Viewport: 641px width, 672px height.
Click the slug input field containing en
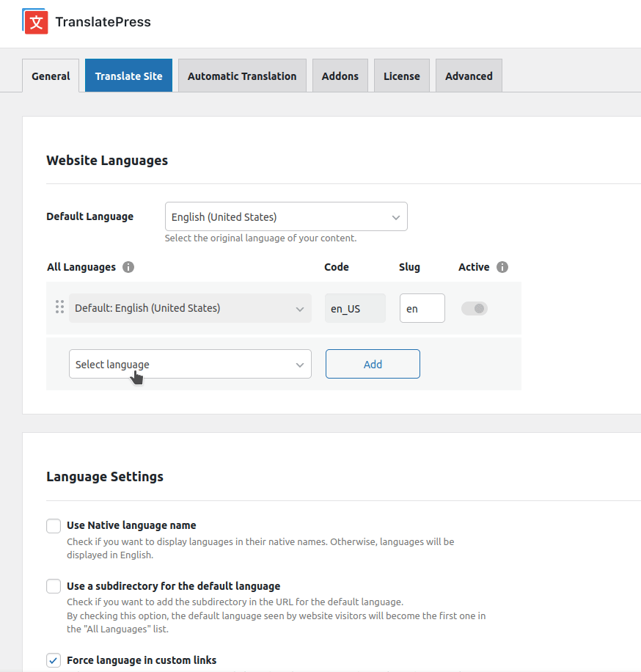422,308
